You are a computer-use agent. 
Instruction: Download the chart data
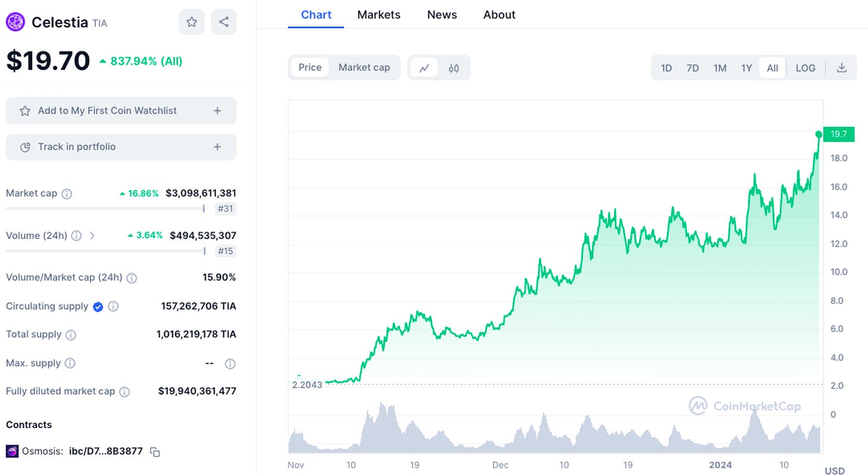point(842,68)
